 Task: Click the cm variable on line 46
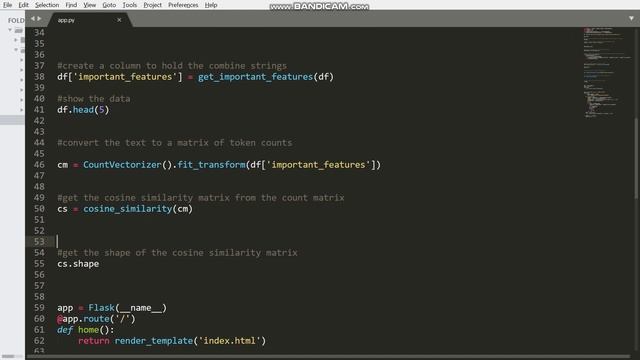coord(62,164)
